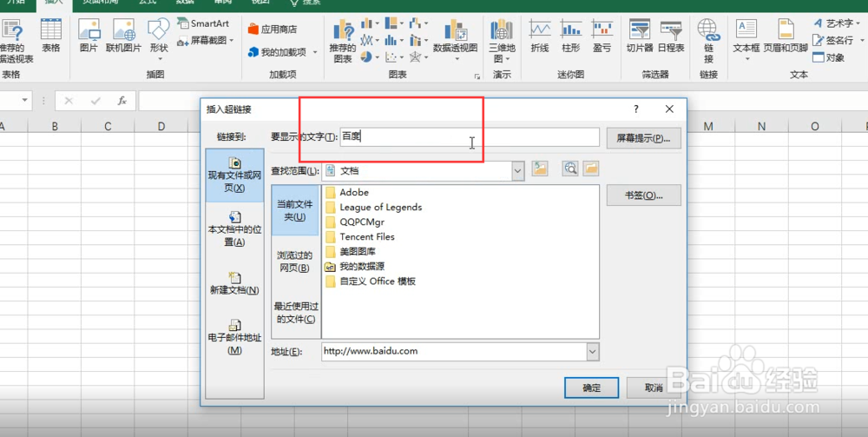Insert a Win/Loss sparkline (盈亏)
868x437 pixels.
coord(602,36)
